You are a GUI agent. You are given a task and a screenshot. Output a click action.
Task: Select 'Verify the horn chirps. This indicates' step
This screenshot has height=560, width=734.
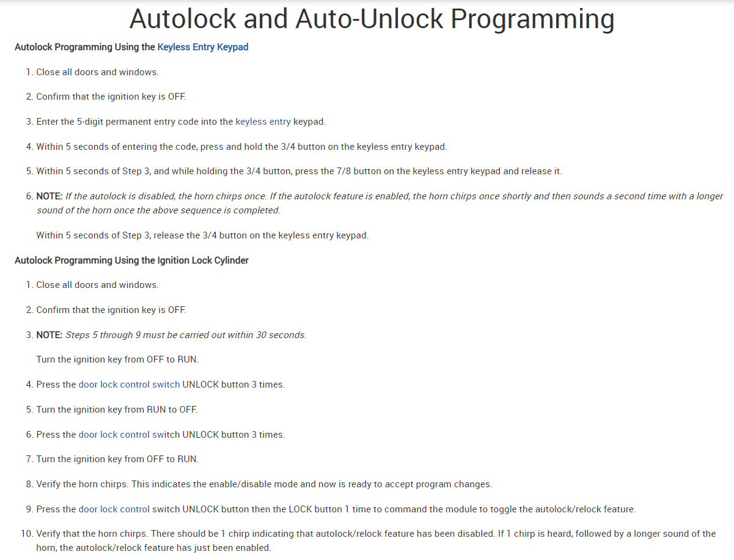264,484
